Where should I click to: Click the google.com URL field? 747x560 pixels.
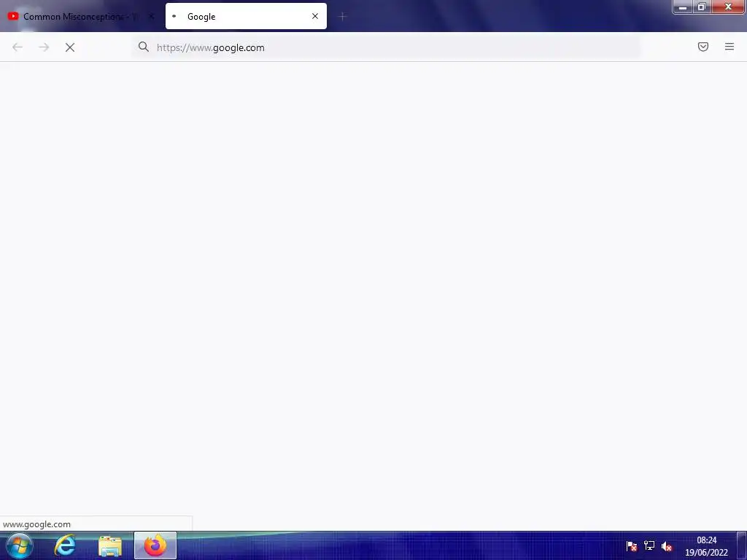point(387,47)
